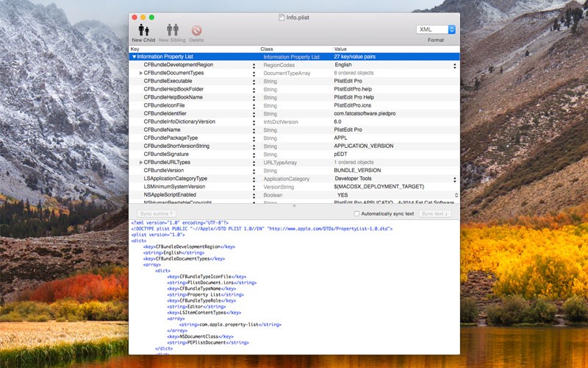
Task: Click the 27 key/value pairs cell
Action: coord(354,57)
